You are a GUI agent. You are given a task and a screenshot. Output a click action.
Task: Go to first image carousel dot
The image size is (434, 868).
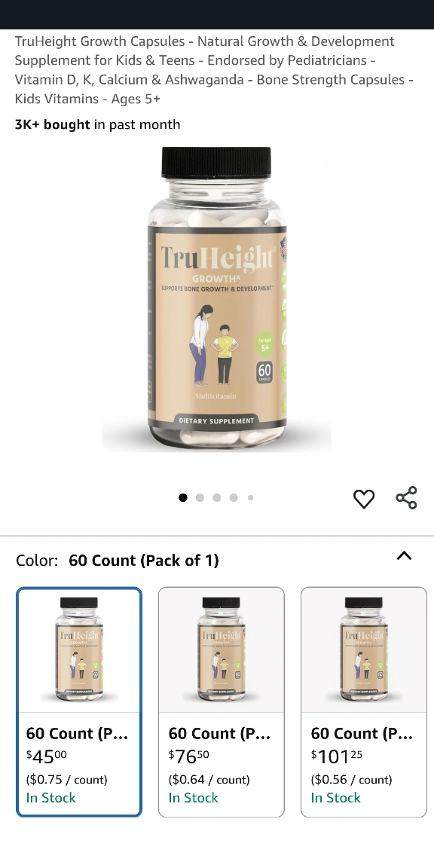coord(182,497)
